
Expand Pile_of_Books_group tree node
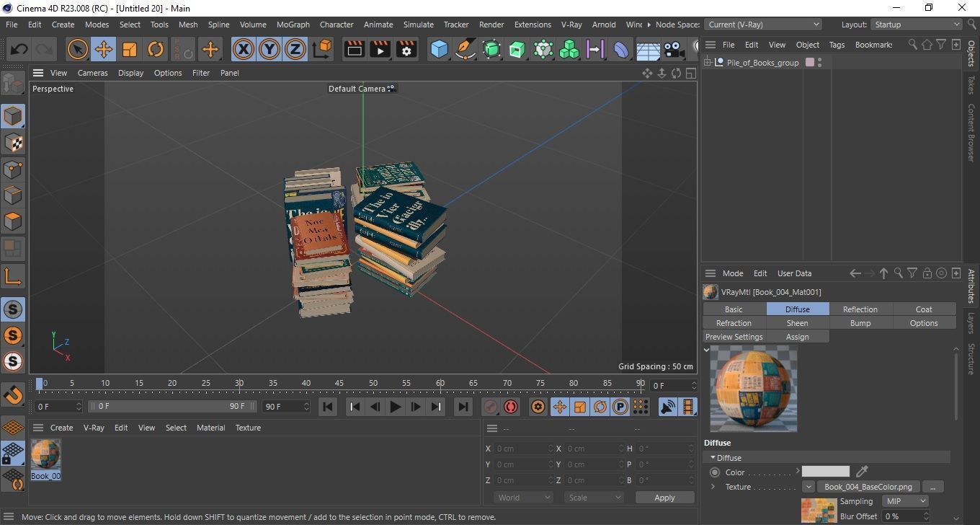coord(708,63)
